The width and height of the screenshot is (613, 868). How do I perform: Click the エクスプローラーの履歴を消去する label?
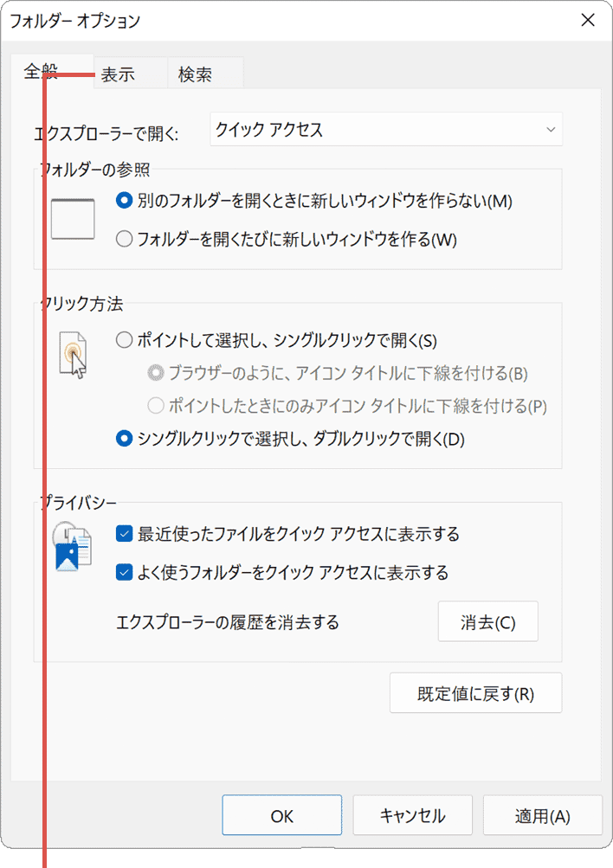point(228,622)
